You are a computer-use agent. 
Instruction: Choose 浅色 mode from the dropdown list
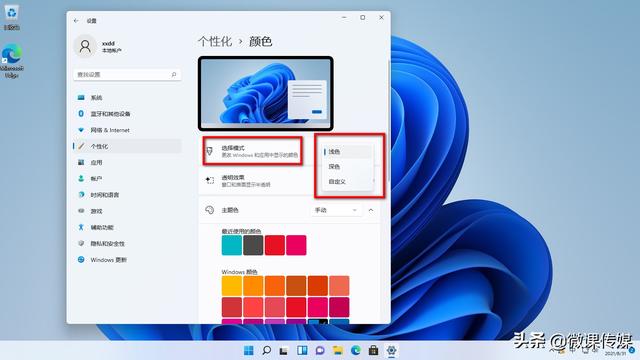348,152
